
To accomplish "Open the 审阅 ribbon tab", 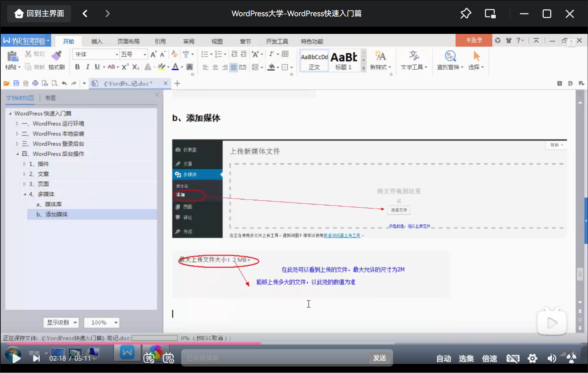I will [x=188, y=41].
